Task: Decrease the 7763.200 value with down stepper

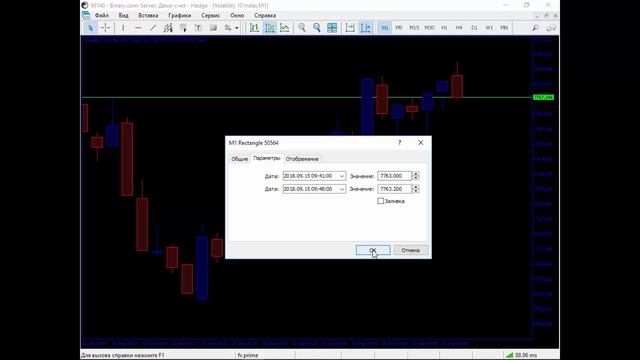Action: pos(416,191)
